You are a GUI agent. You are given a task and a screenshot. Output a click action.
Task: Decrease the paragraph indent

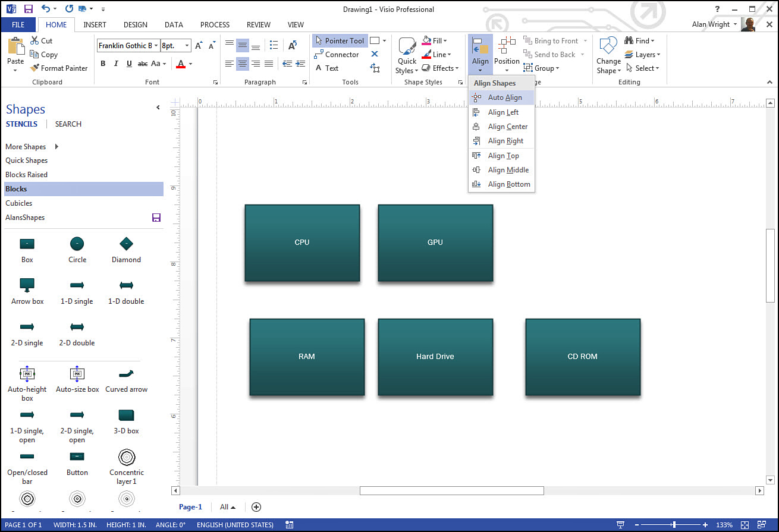[x=287, y=64]
